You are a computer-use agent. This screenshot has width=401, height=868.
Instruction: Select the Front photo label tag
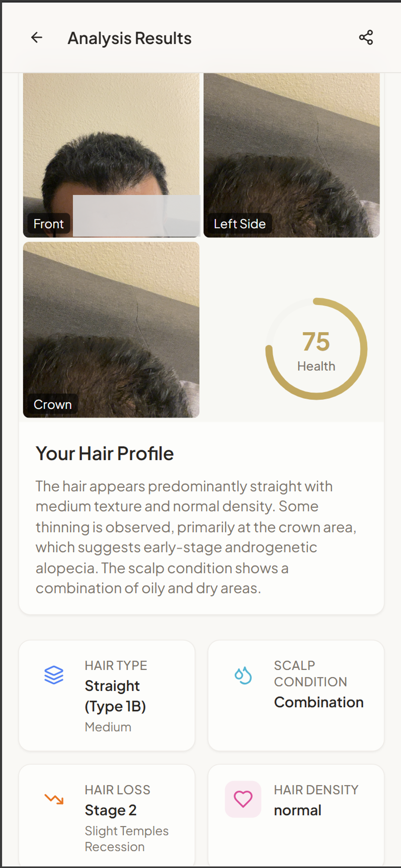pos(48,223)
